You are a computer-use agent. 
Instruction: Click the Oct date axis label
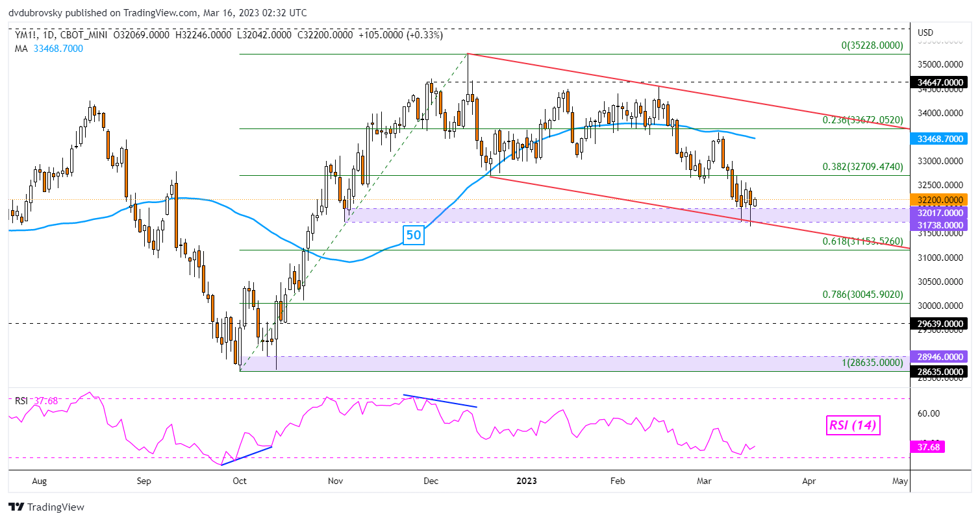click(x=240, y=481)
